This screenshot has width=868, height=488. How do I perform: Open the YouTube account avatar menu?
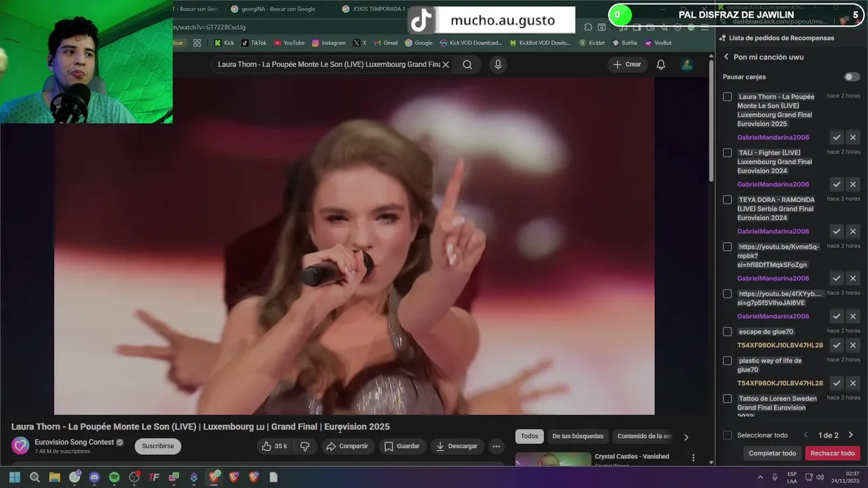coord(687,64)
